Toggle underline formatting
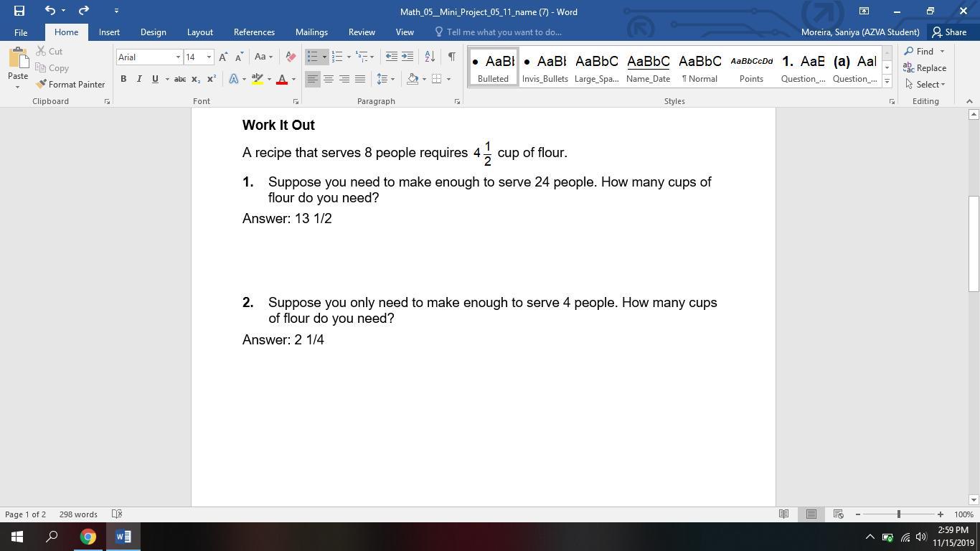980x551 pixels. (x=155, y=79)
